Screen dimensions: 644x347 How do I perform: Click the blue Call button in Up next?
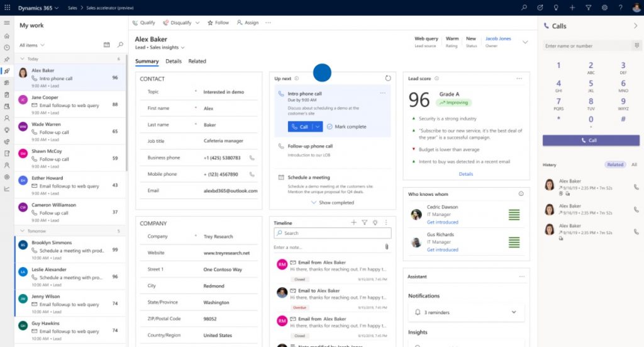(300, 127)
